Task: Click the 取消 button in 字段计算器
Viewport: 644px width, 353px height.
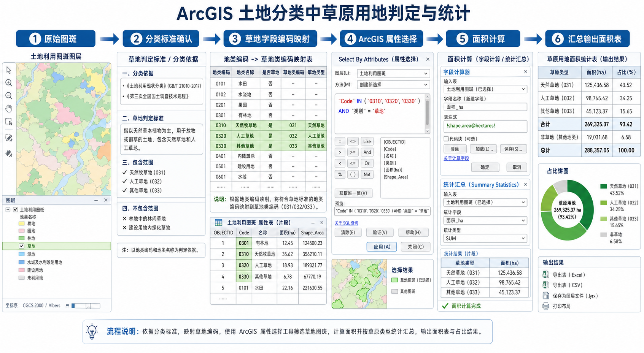Action: click(x=517, y=167)
